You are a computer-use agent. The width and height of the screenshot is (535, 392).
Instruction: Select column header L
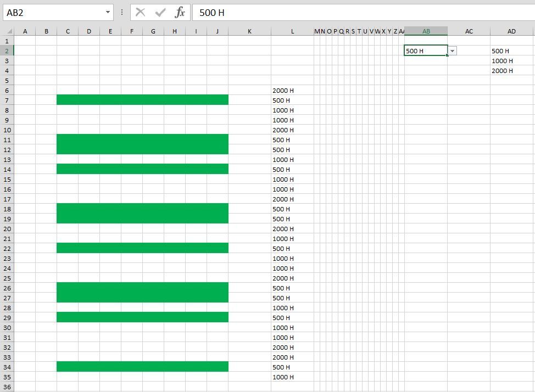[292, 31]
